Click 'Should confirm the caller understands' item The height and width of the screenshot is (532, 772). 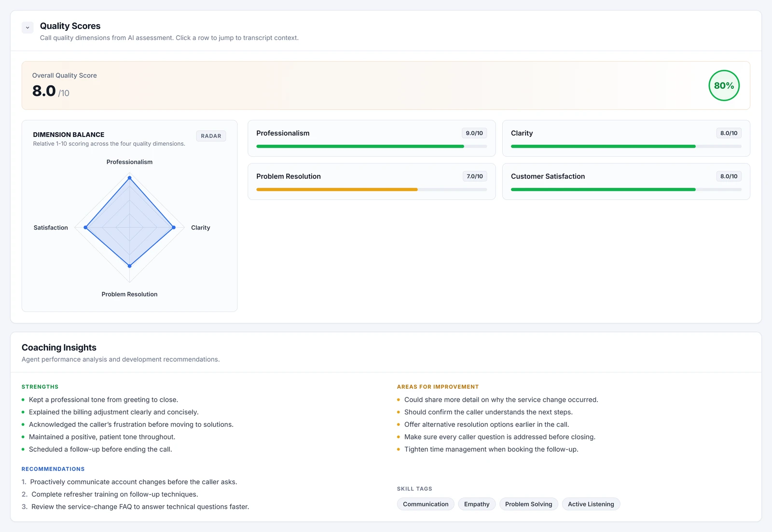click(x=488, y=412)
